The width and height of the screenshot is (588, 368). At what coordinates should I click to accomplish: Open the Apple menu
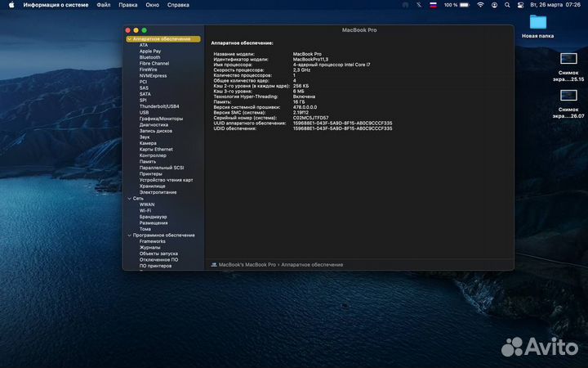click(x=11, y=5)
